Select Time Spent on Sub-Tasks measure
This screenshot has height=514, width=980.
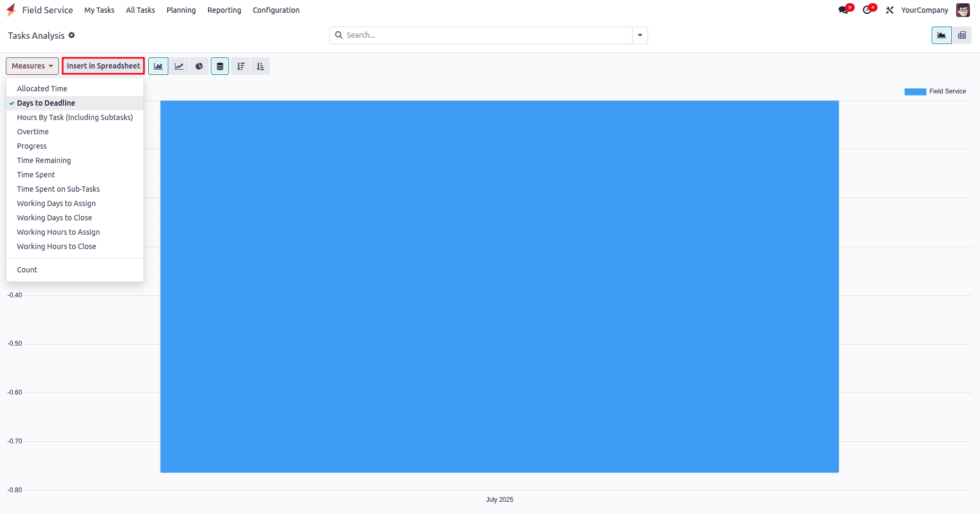pos(75,189)
